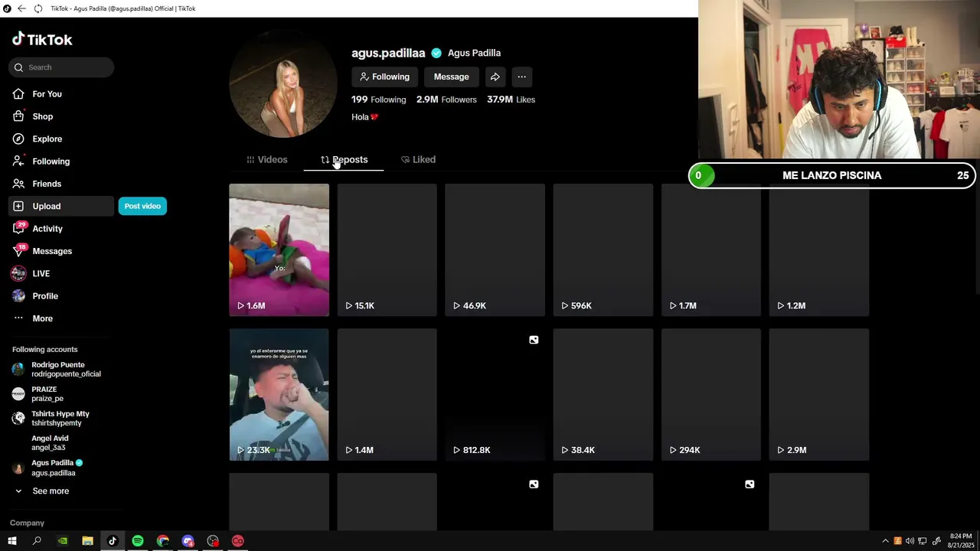Open File Explorer from the taskbar
The width and height of the screenshot is (980, 551).
pyautogui.click(x=87, y=541)
